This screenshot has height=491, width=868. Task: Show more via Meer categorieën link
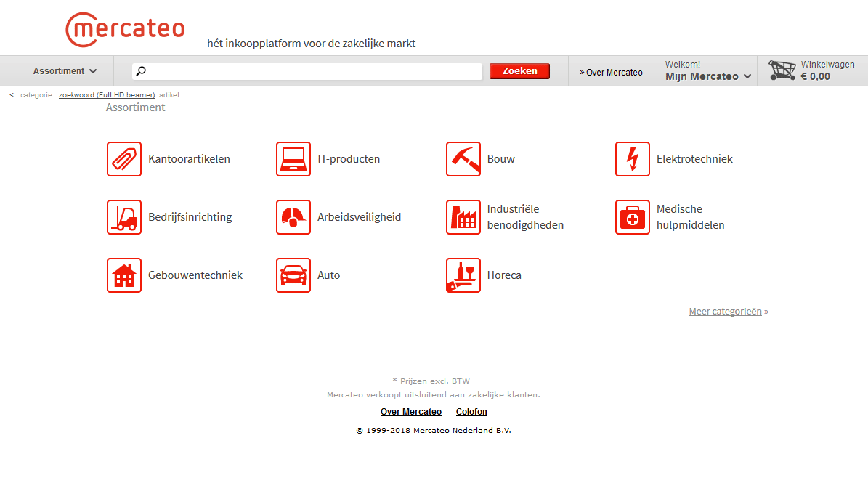pos(725,311)
